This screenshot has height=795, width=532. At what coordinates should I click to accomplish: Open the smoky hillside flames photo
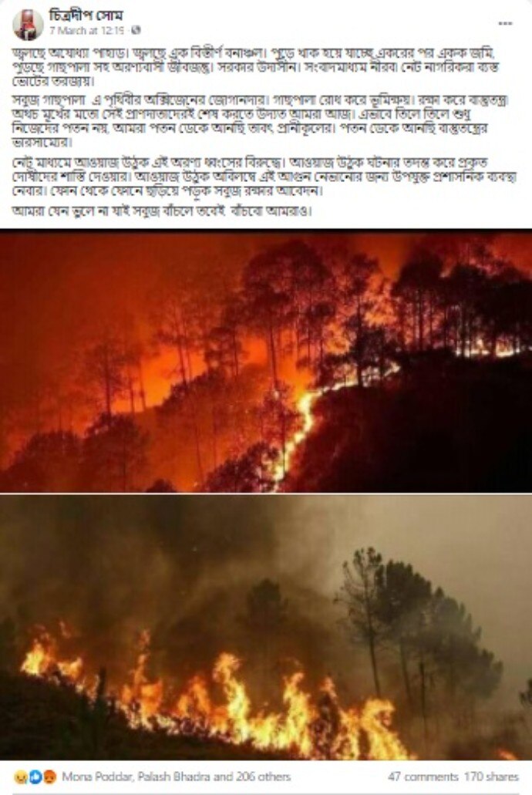click(266, 627)
